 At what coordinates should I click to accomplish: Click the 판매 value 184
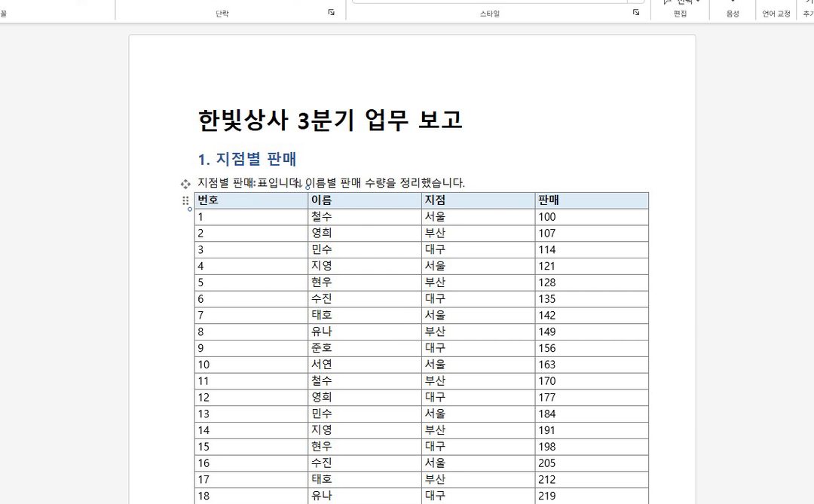tap(592, 414)
